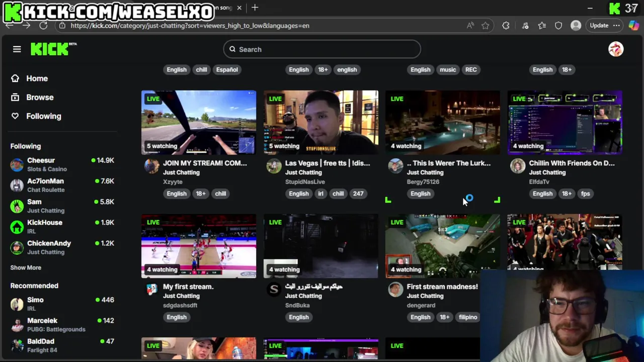Open the Favorites list icon in toolbar

[542, 25]
